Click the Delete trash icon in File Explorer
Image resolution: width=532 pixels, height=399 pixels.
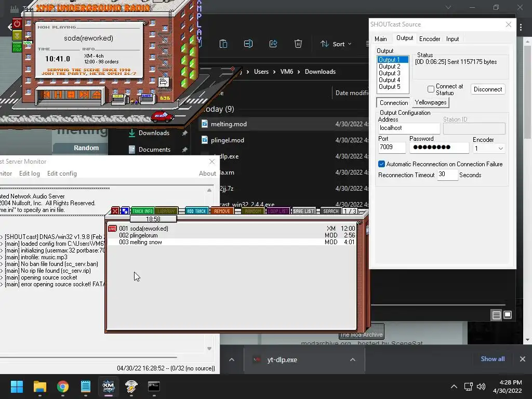pyautogui.click(x=298, y=44)
